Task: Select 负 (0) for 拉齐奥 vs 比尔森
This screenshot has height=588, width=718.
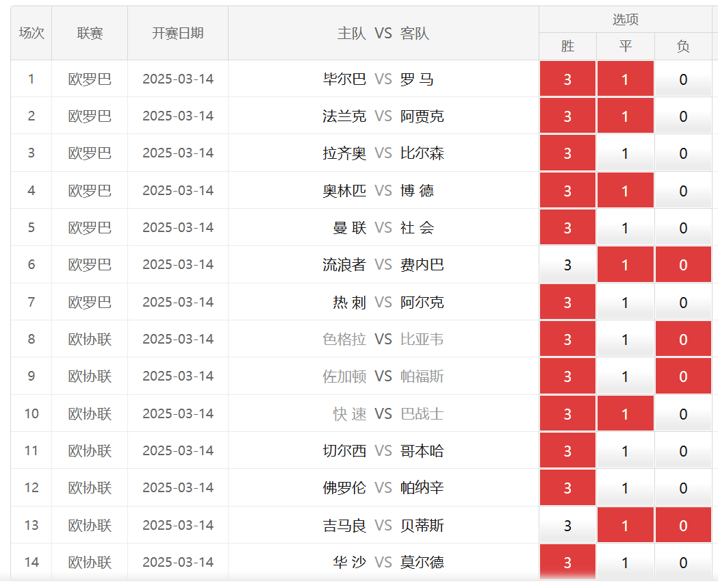Action: point(683,153)
